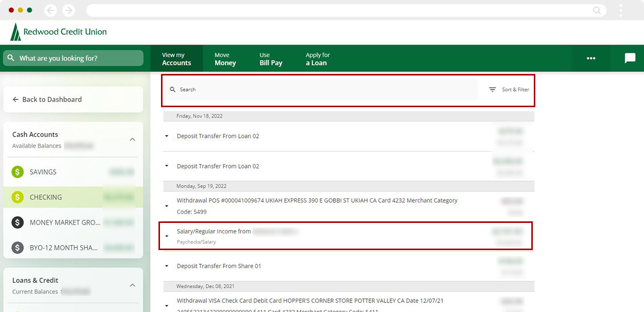Open the more options ellipsis menu
Image resolution: width=644 pixels, height=312 pixels.
pyautogui.click(x=591, y=58)
